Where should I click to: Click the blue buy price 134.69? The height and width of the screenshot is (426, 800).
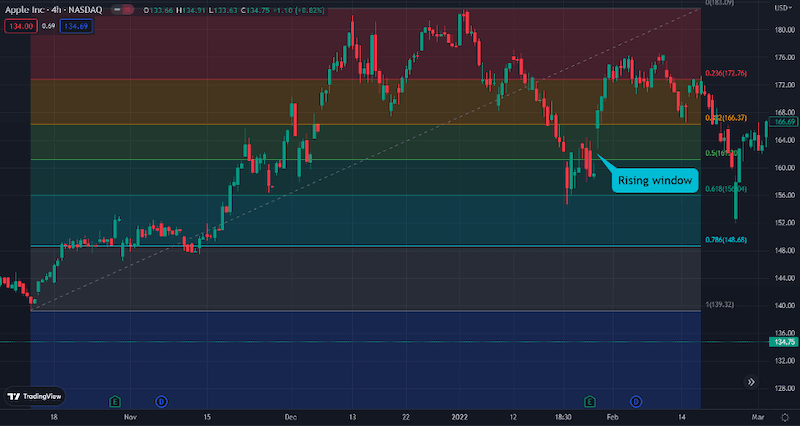coord(76,26)
